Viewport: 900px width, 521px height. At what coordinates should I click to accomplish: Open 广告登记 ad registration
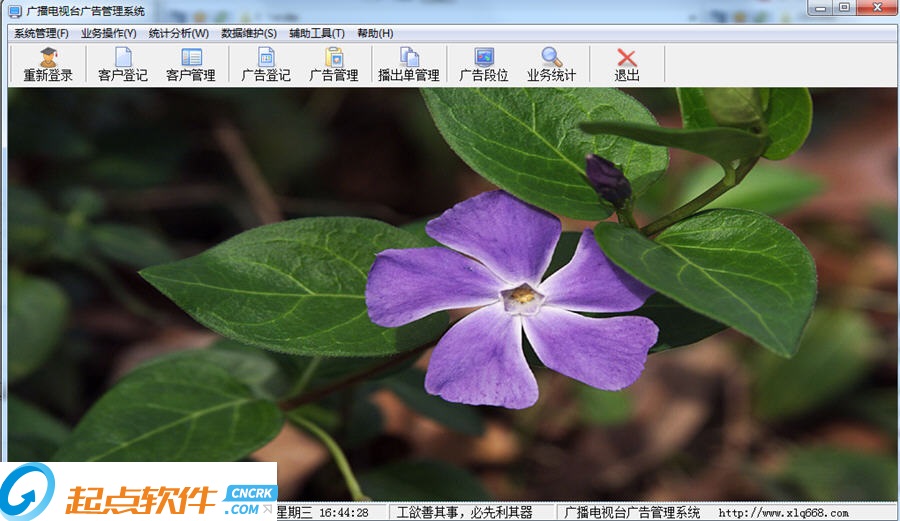(x=266, y=65)
